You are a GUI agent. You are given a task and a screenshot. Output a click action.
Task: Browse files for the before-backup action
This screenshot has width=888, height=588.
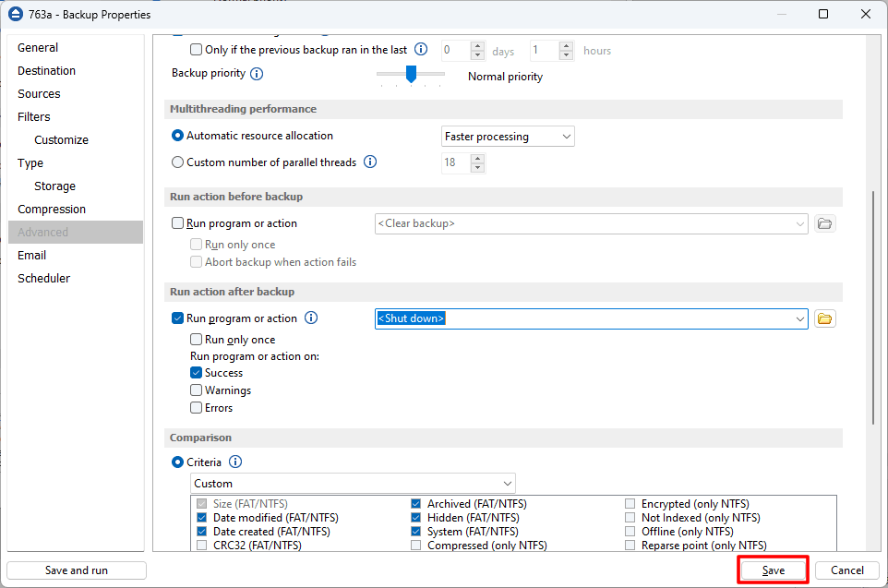click(x=824, y=223)
